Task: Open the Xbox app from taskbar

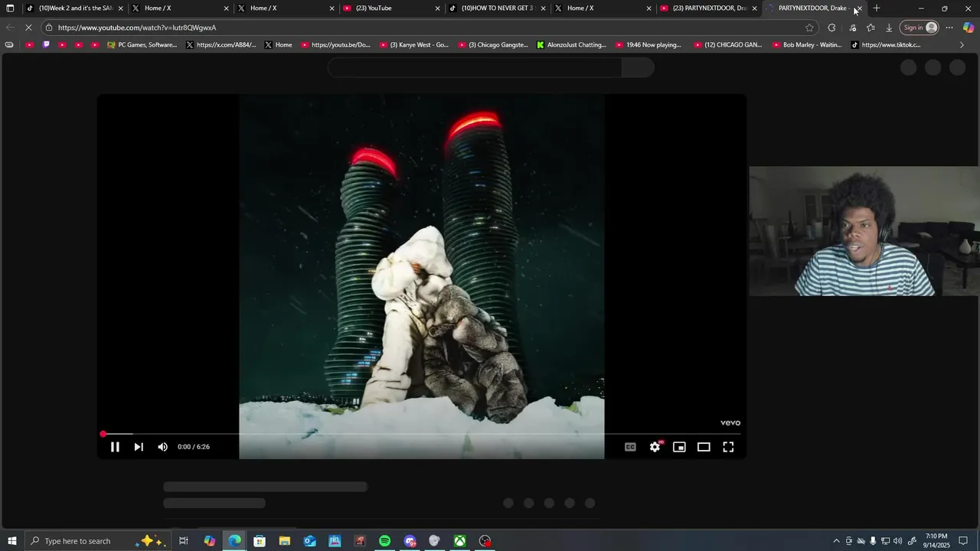Action: (x=459, y=541)
